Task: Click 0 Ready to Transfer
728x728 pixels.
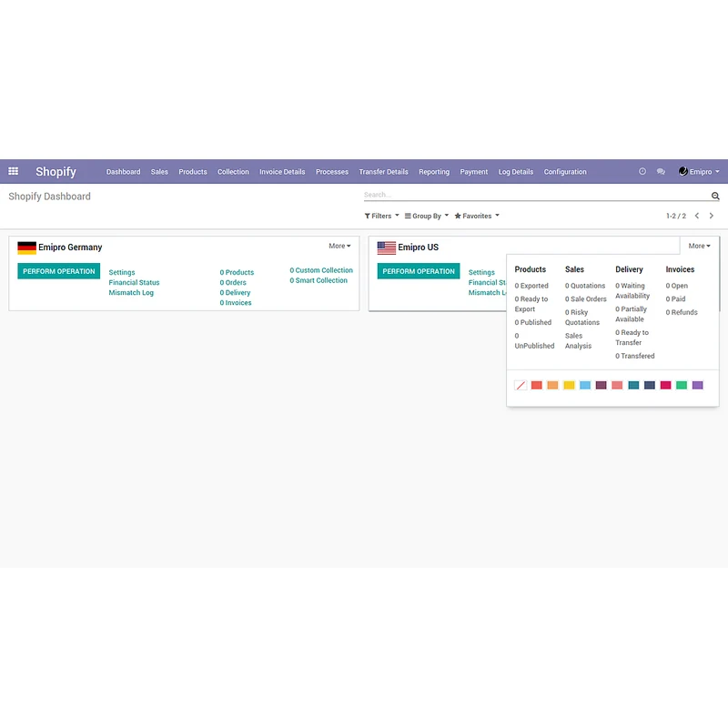Action: [x=632, y=338]
